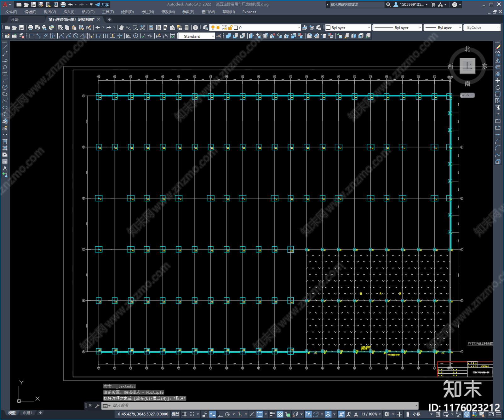Viewport: 504px width, 420px height.
Task: Open the ByLayer lineweight dropdown
Action: (x=443, y=28)
